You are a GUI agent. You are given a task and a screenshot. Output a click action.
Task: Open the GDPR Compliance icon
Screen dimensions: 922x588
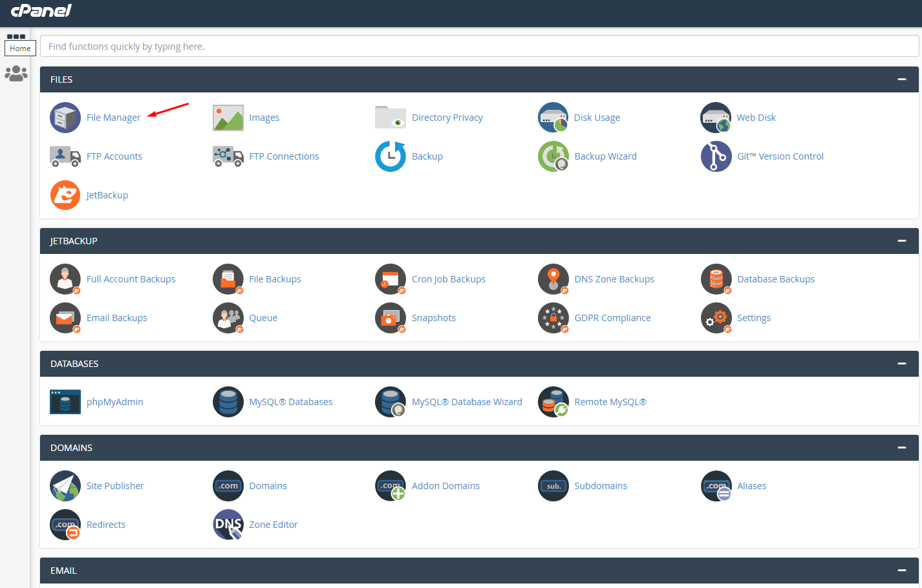point(553,318)
